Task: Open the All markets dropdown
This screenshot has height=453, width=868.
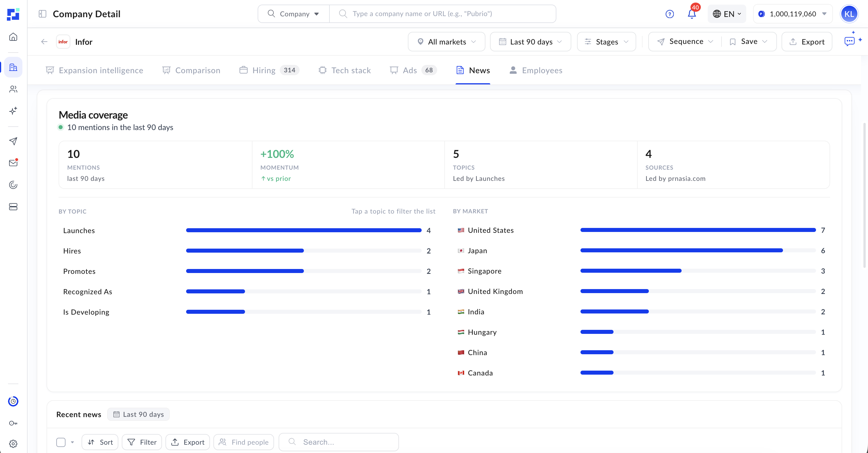Action: click(446, 42)
